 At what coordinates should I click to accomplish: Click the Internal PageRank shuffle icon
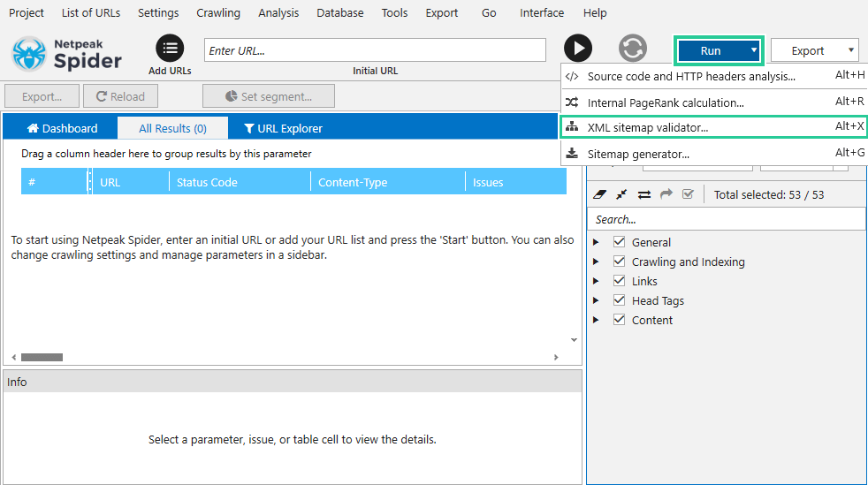[572, 102]
